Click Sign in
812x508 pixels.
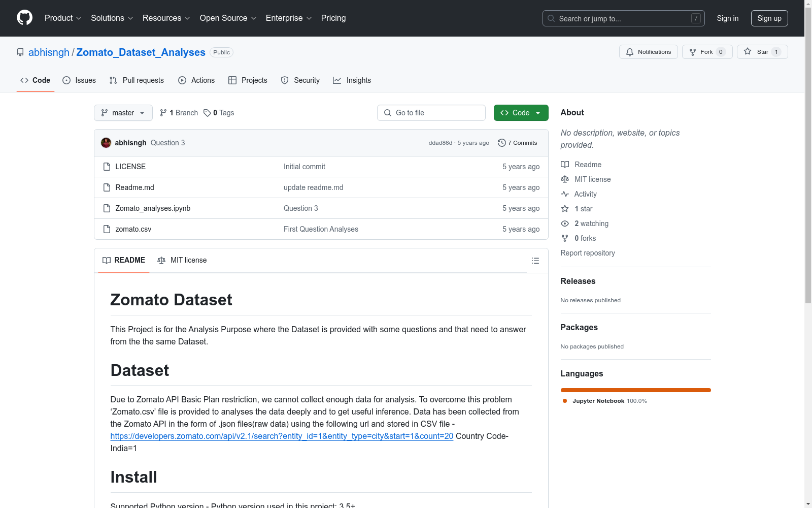click(728, 18)
